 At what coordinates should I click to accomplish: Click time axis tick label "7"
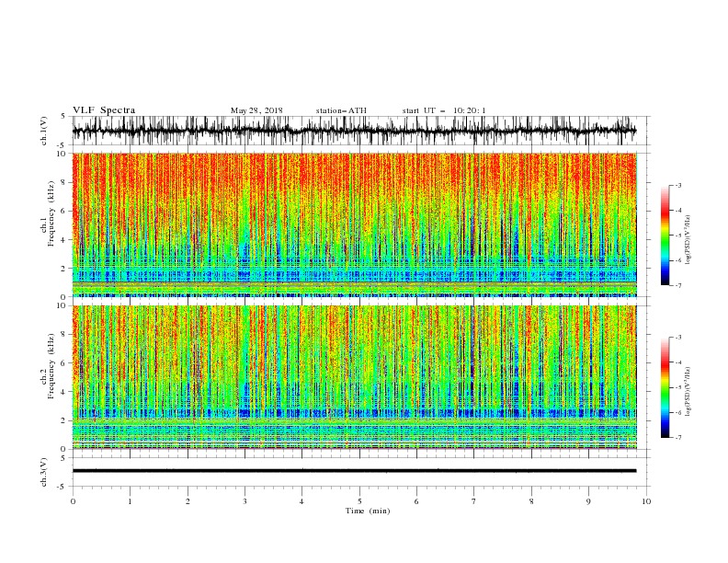(474, 501)
